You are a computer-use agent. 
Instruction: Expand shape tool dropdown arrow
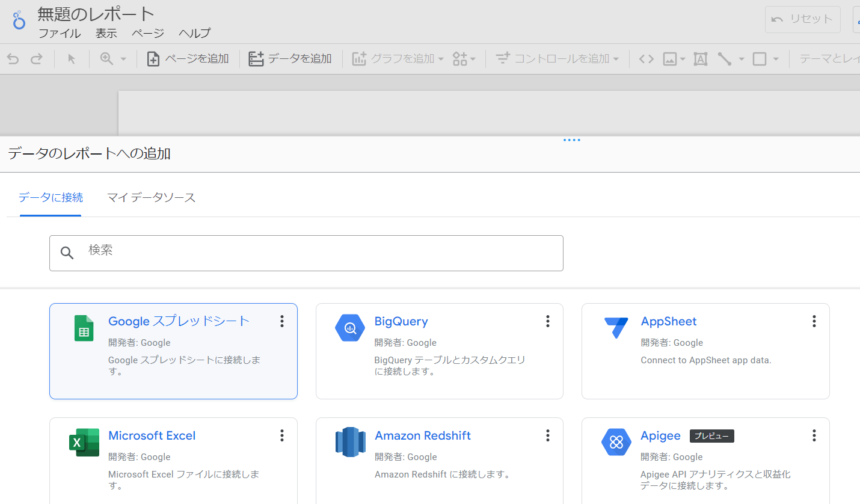pos(776,59)
